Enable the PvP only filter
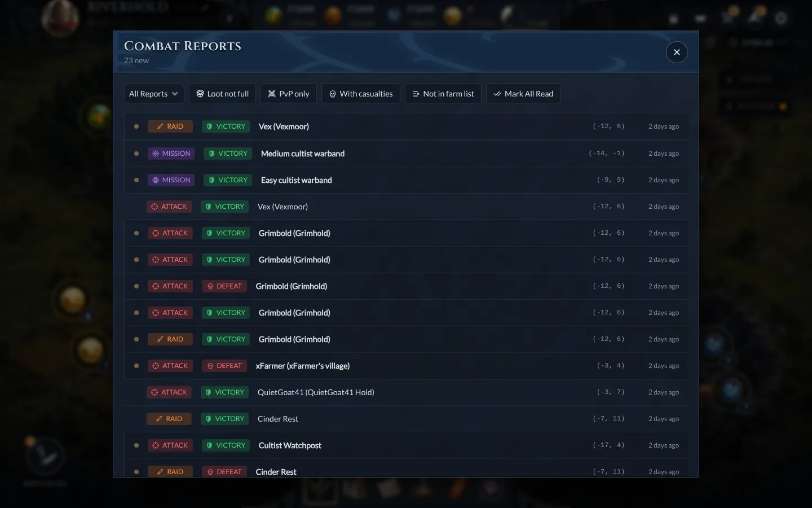 tap(289, 94)
